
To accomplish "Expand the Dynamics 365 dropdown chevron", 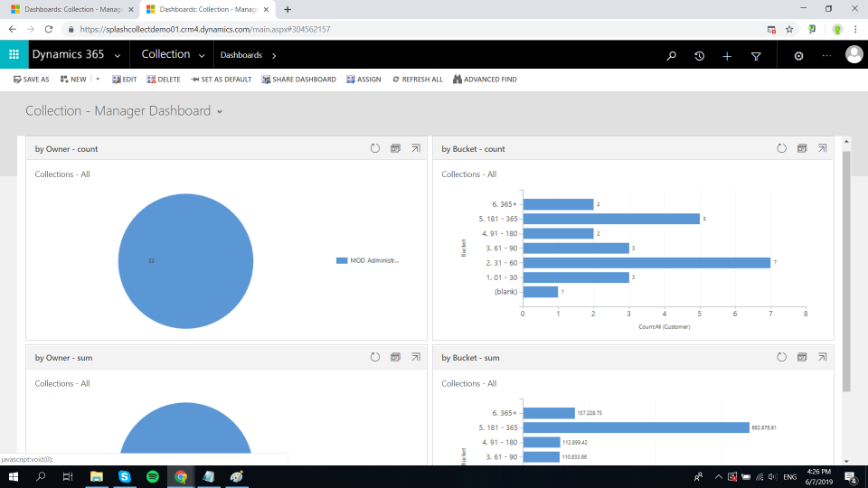I will [118, 55].
